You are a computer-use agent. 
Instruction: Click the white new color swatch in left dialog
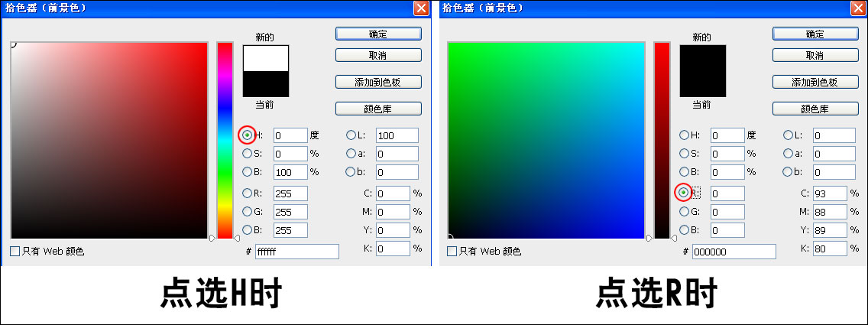[x=266, y=58]
